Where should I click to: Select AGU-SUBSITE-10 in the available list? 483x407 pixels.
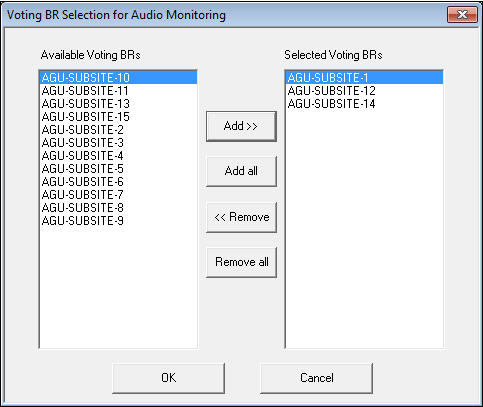point(118,78)
